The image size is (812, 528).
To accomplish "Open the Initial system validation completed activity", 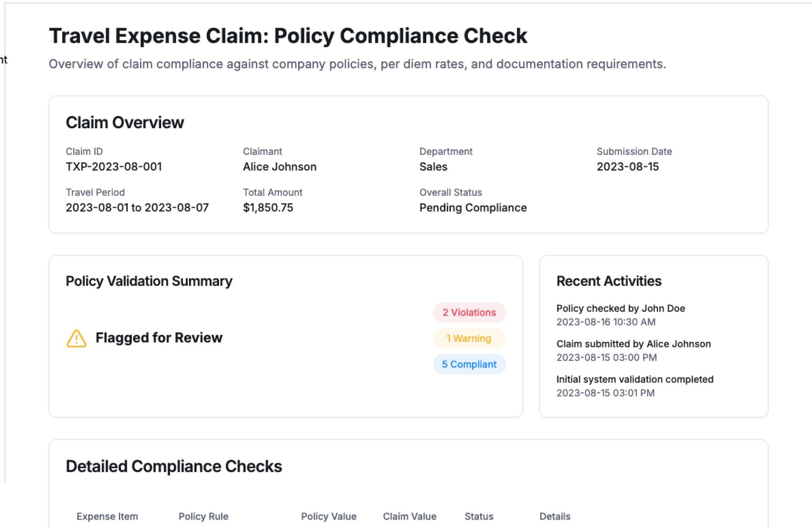I will 634,379.
